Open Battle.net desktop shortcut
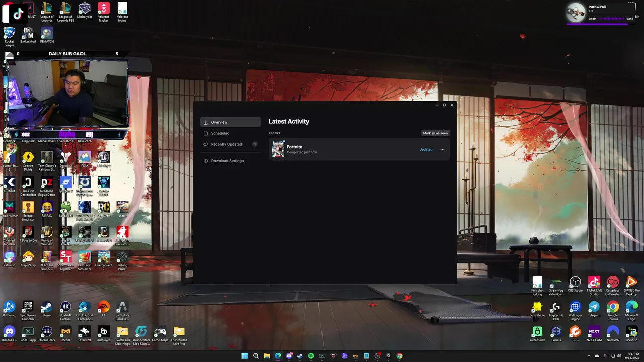The height and width of the screenshot is (362, 644). 9,309
